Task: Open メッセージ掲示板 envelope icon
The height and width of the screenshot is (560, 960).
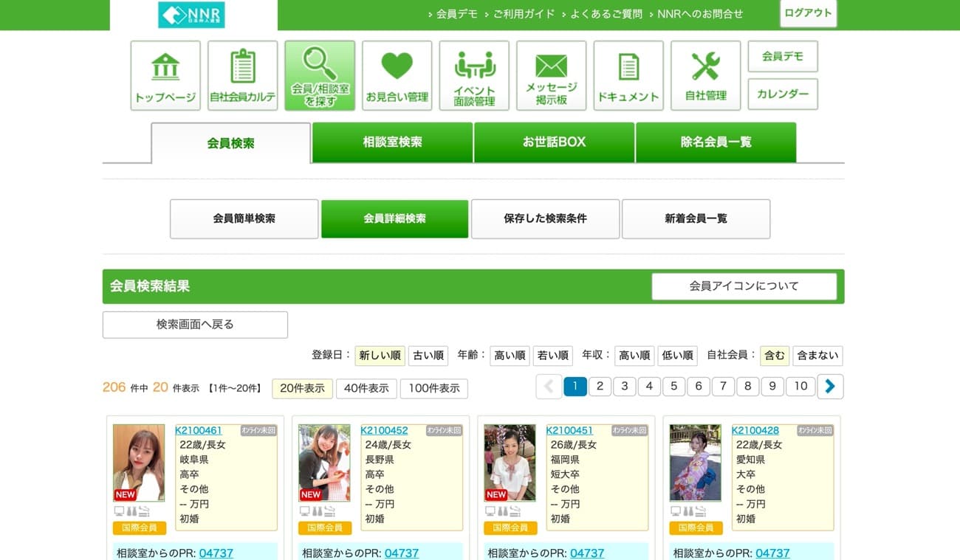Action: (551, 75)
